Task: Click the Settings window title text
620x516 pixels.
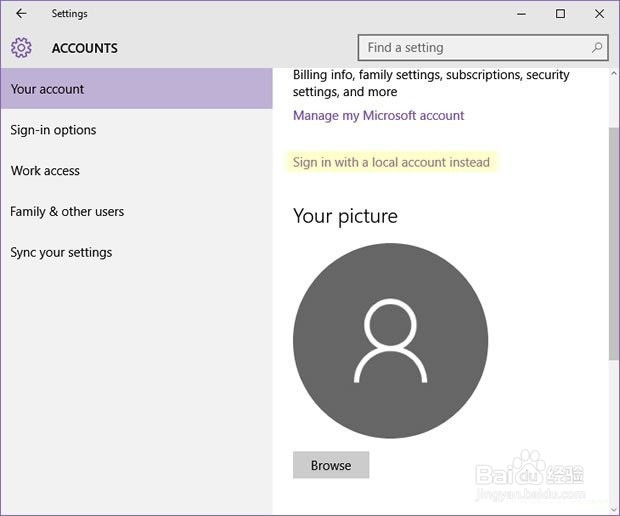Action: tap(70, 14)
